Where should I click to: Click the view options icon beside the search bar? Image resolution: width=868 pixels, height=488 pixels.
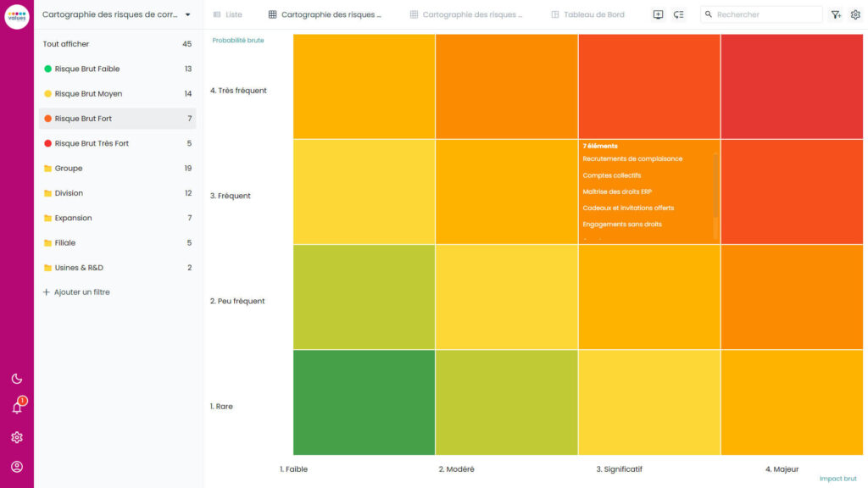click(678, 14)
